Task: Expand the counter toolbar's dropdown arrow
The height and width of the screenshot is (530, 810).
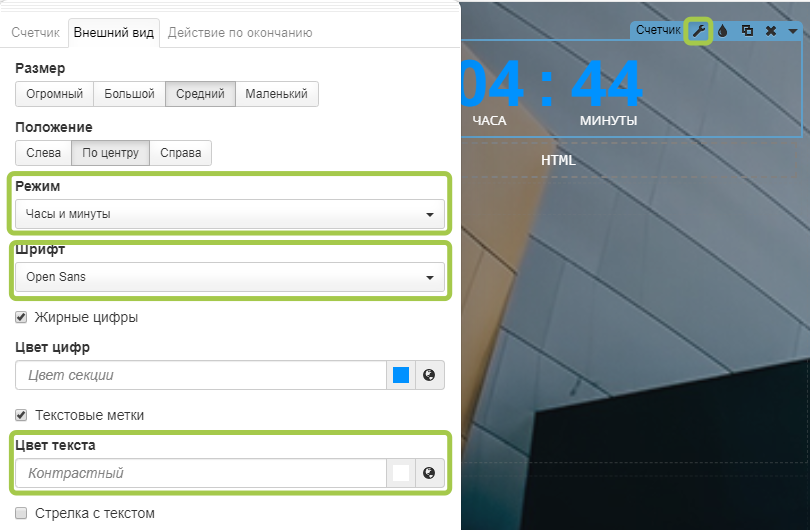Action: pyautogui.click(x=793, y=31)
